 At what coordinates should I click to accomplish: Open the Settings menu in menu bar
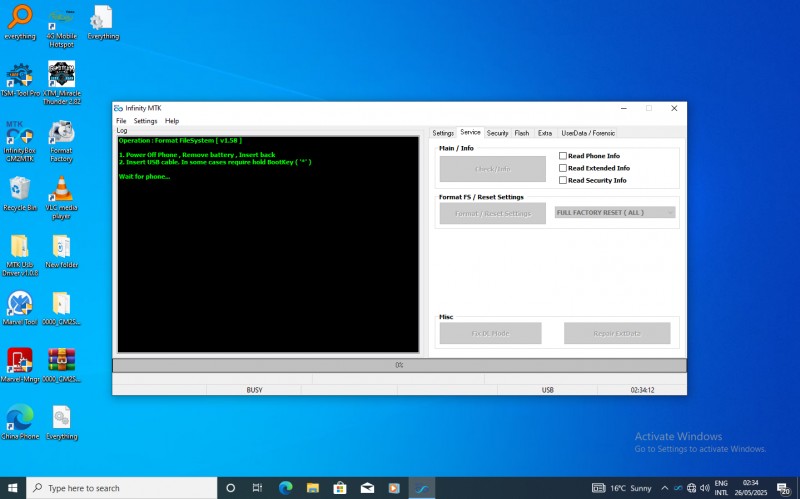145,121
